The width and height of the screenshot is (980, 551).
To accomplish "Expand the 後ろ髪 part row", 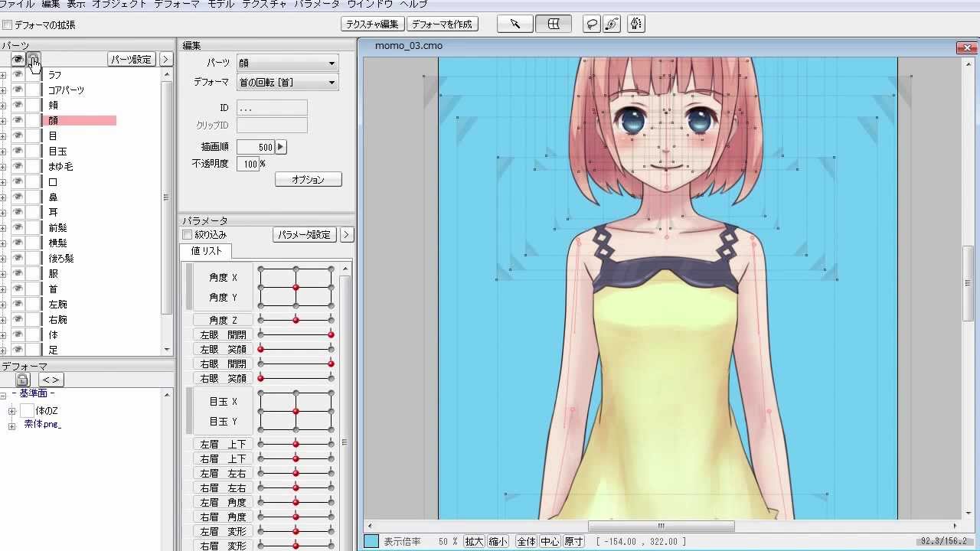I will click(x=3, y=259).
